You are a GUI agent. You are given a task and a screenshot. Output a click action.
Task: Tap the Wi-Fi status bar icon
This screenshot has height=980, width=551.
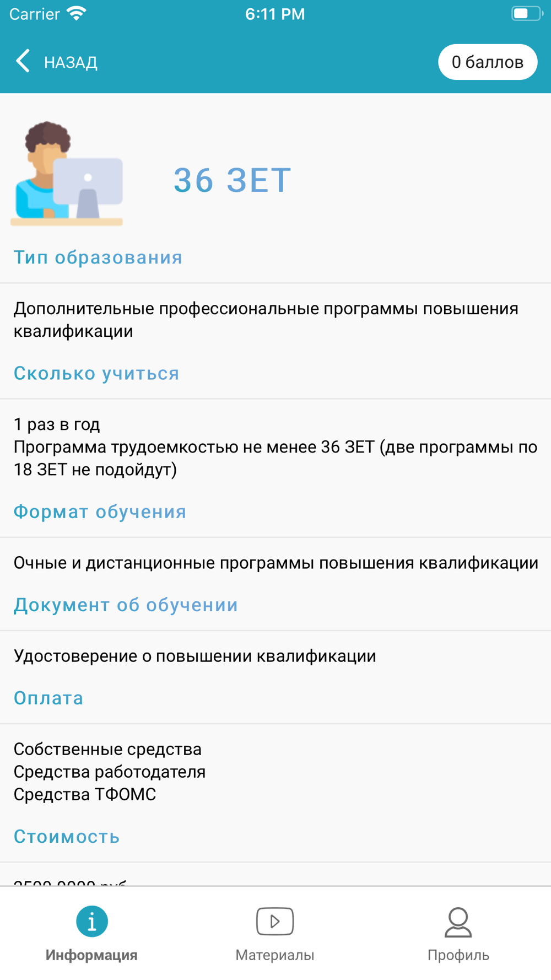tap(77, 13)
